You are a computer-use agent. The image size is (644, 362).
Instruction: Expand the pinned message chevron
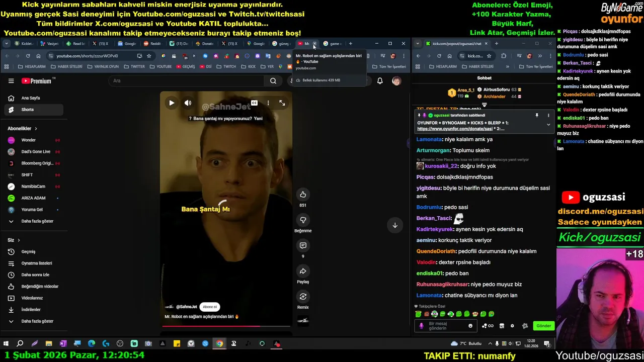548,124
